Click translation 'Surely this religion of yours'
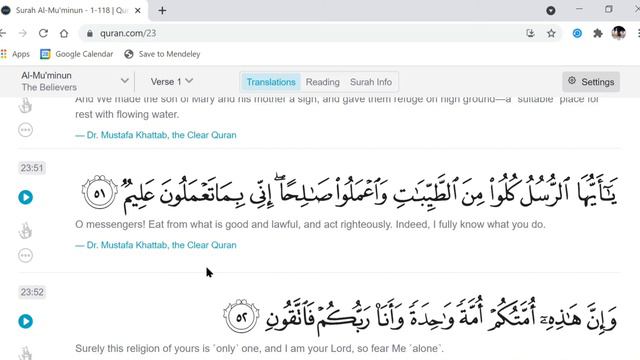Viewport: 640px width, 360px height. click(259, 349)
